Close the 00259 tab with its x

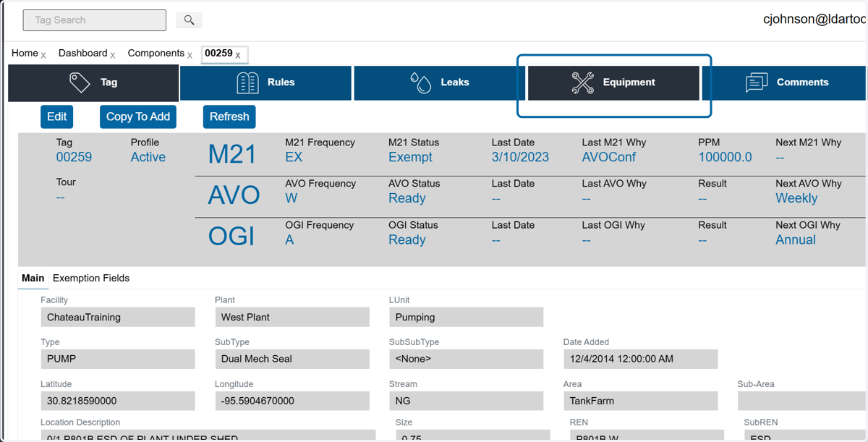238,56
